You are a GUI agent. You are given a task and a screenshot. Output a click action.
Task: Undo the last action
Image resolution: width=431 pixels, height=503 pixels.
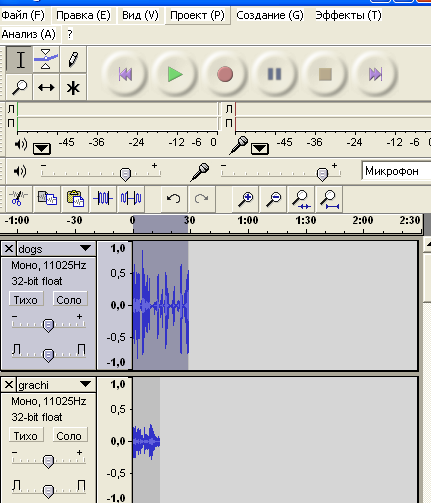pyautogui.click(x=174, y=199)
